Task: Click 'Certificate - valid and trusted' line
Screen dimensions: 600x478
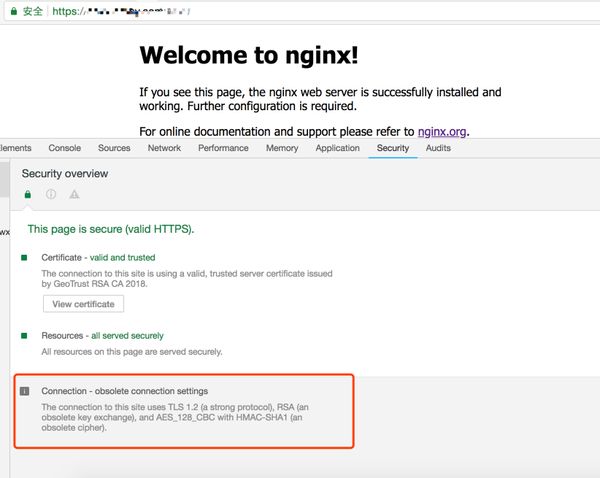Action: (x=98, y=258)
